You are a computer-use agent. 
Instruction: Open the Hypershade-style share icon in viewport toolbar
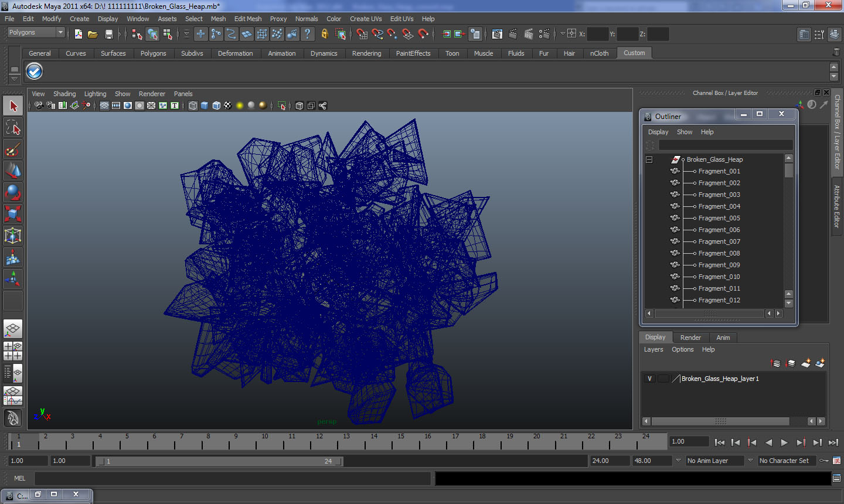pyautogui.click(x=322, y=105)
